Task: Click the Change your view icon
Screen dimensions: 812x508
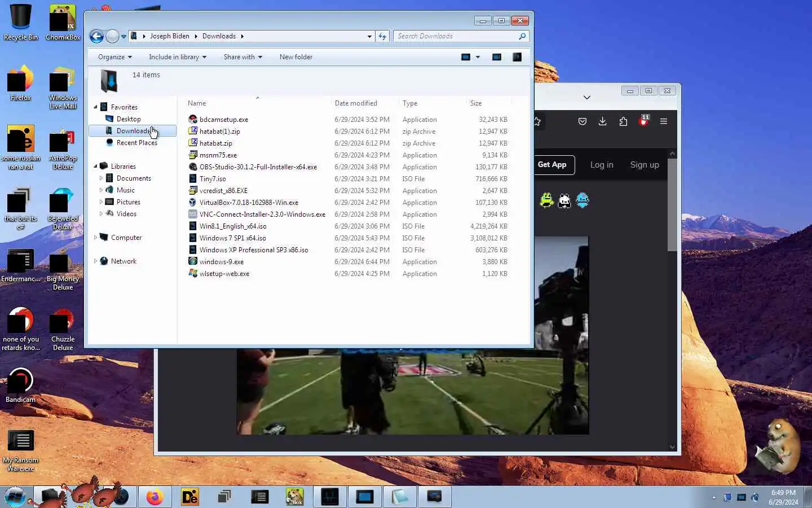Action: [466, 57]
